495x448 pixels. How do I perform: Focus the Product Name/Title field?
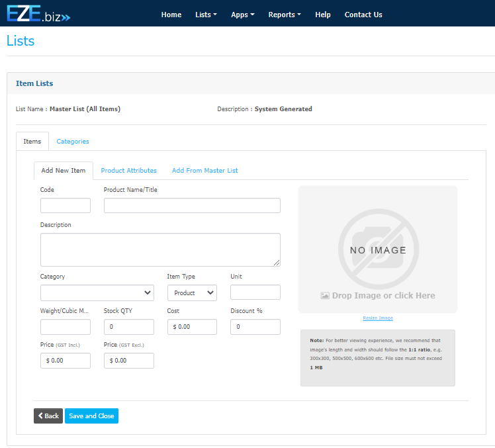click(x=192, y=205)
